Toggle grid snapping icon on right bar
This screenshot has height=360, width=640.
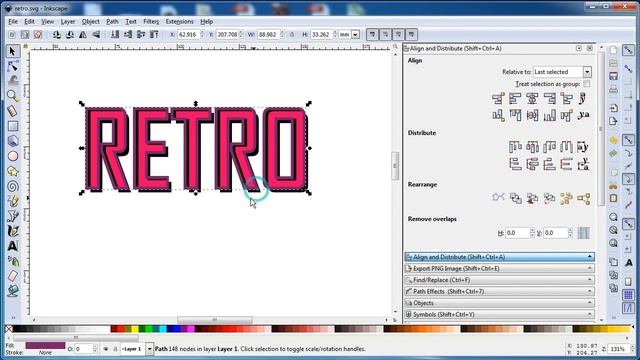[x=628, y=294]
